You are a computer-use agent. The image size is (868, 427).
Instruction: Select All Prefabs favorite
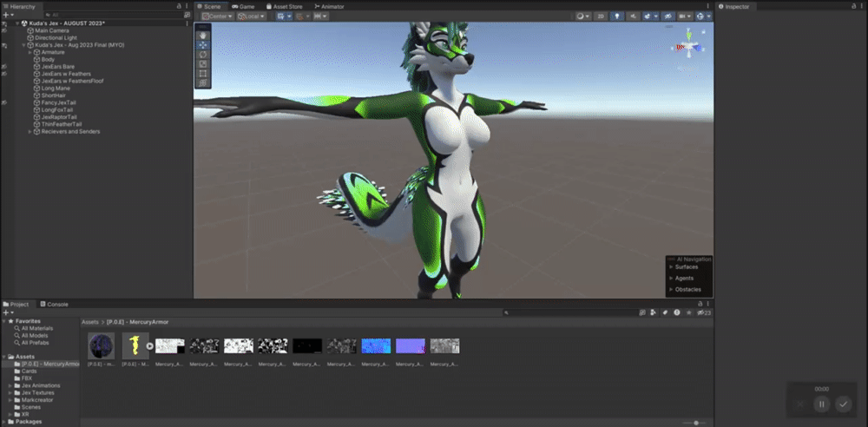click(35, 343)
